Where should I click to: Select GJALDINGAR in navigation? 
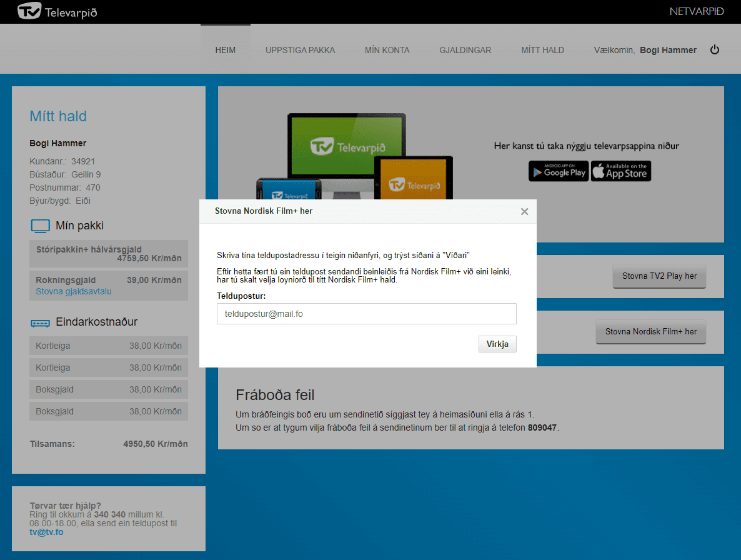click(465, 50)
